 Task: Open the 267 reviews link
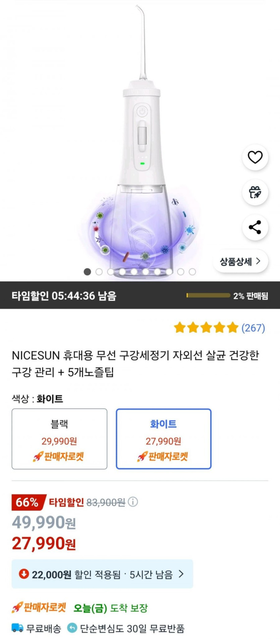(253, 328)
